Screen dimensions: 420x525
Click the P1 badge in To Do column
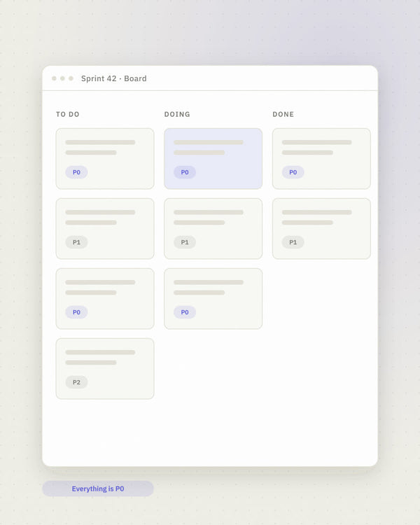coord(76,242)
